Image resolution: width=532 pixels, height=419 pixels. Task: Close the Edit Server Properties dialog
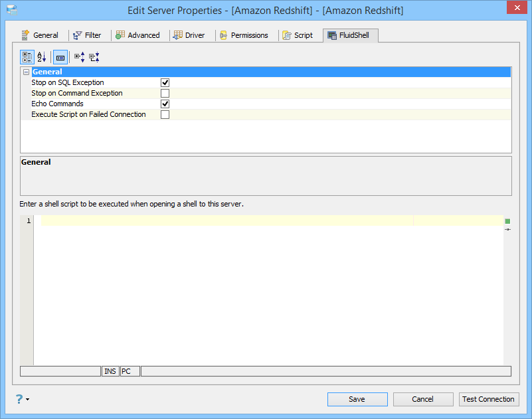(517, 7)
